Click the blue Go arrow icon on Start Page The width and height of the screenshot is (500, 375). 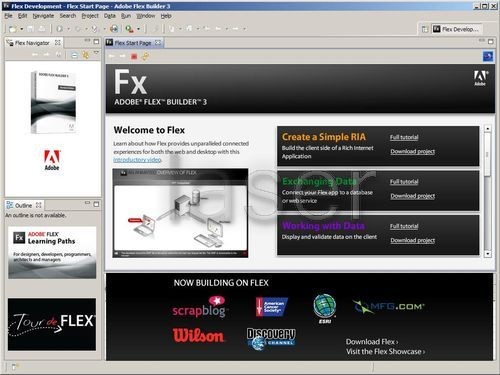(488, 56)
